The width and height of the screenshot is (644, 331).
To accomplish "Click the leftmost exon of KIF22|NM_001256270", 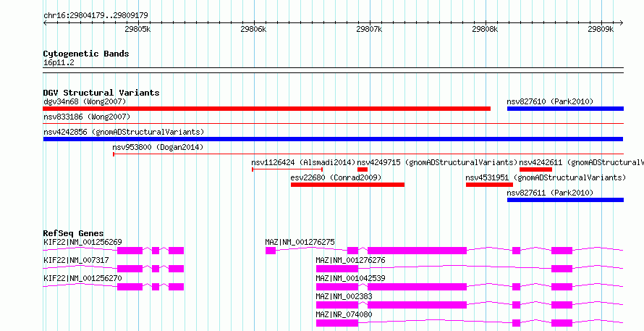I will pyautogui.click(x=130, y=287).
